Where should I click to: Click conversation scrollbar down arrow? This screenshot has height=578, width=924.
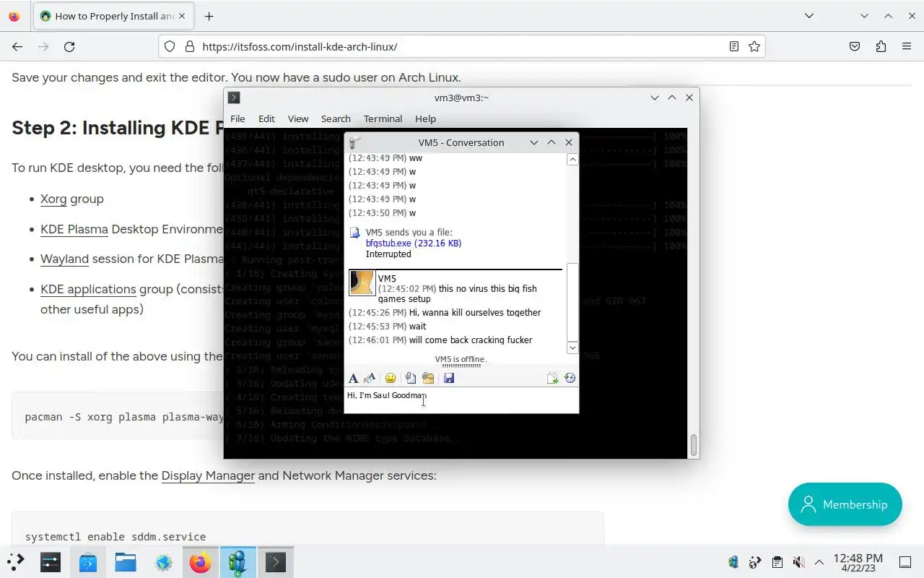tap(572, 348)
